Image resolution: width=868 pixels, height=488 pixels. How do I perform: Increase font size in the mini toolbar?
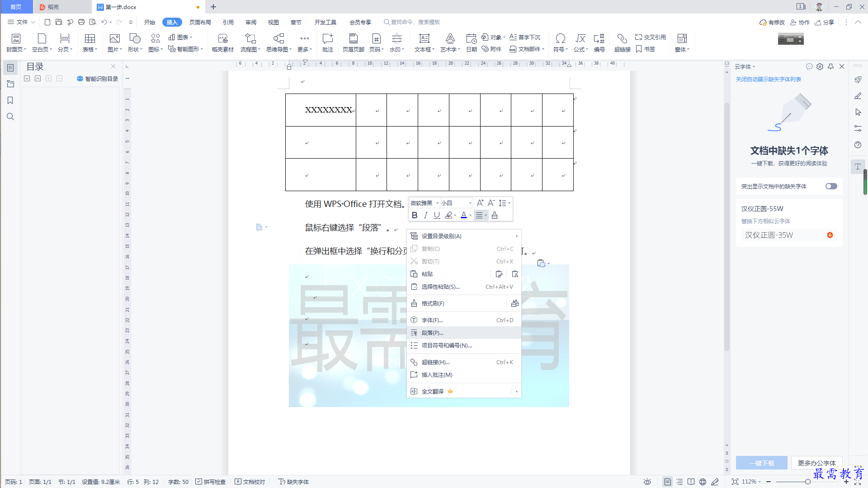(x=480, y=203)
